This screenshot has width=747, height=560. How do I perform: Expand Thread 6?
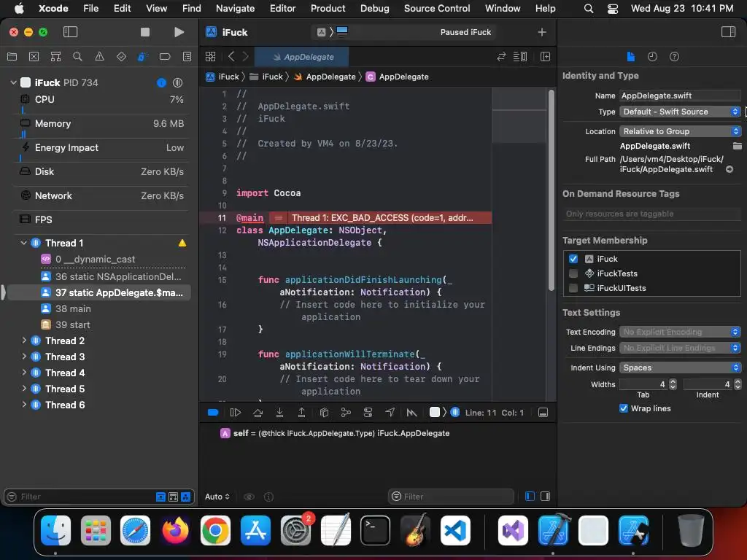click(24, 405)
